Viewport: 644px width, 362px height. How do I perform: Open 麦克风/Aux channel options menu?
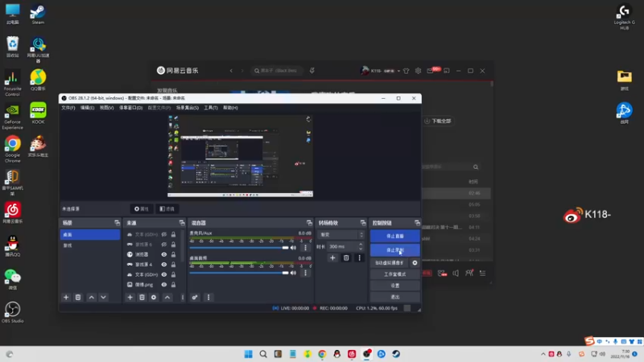(305, 248)
